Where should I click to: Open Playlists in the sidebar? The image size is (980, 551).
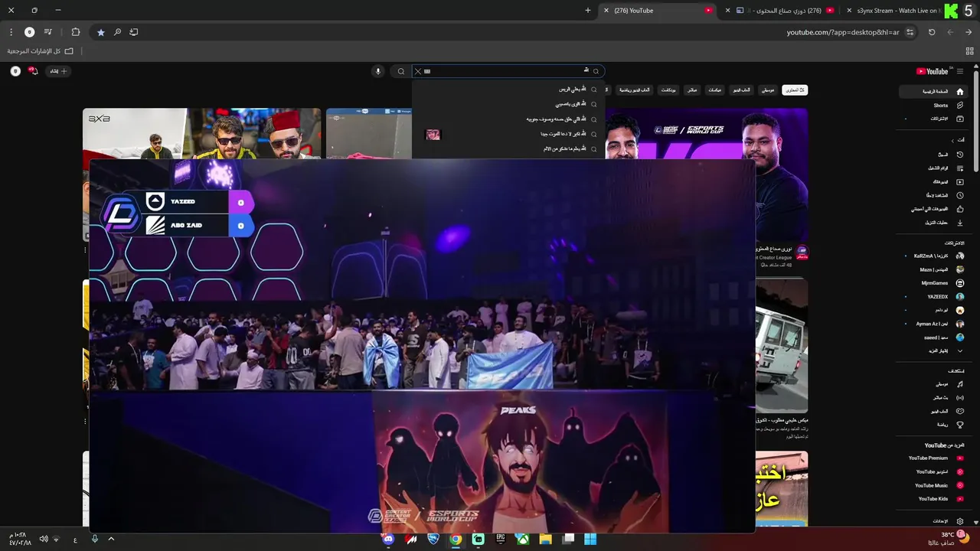933,168
